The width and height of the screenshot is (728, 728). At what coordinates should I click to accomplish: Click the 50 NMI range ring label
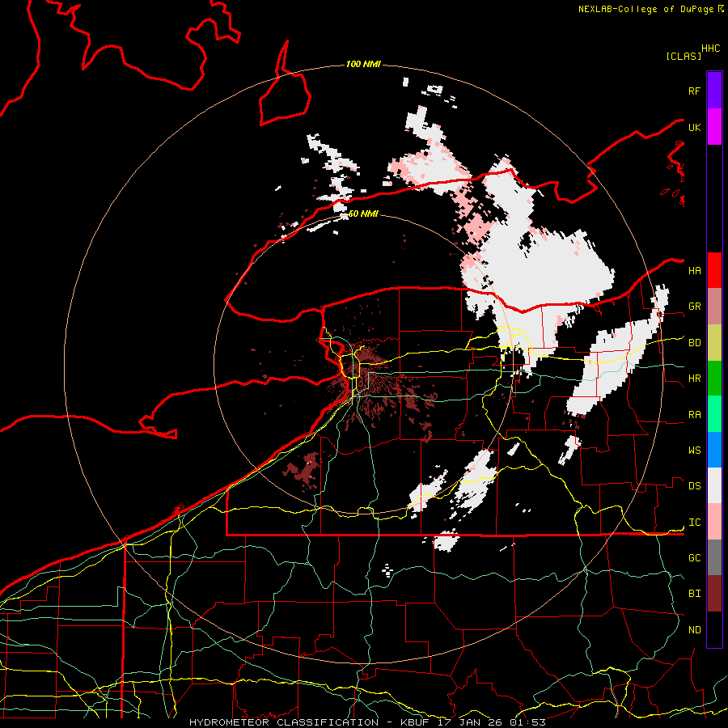coord(363,214)
